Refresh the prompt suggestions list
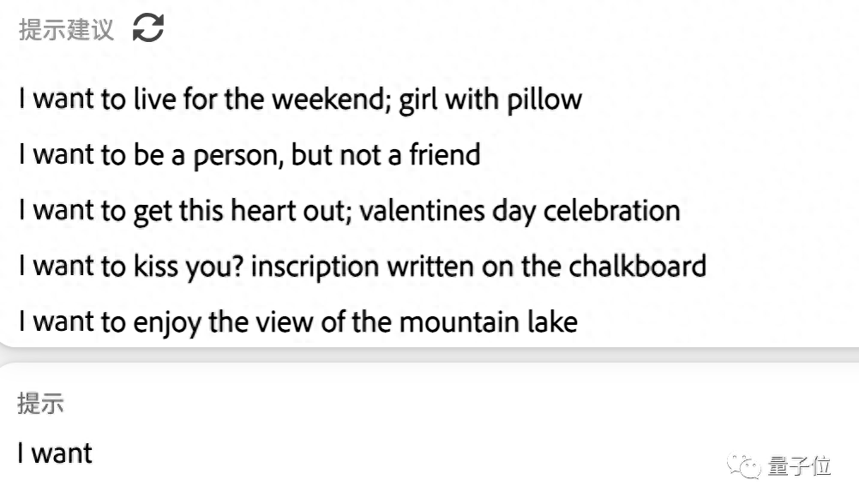The width and height of the screenshot is (859, 504). 147,28
